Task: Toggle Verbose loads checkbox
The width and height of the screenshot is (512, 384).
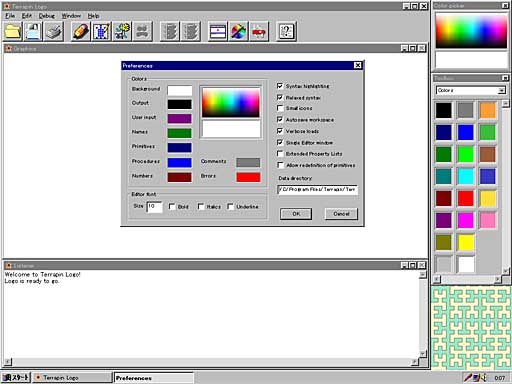Action: [280, 131]
